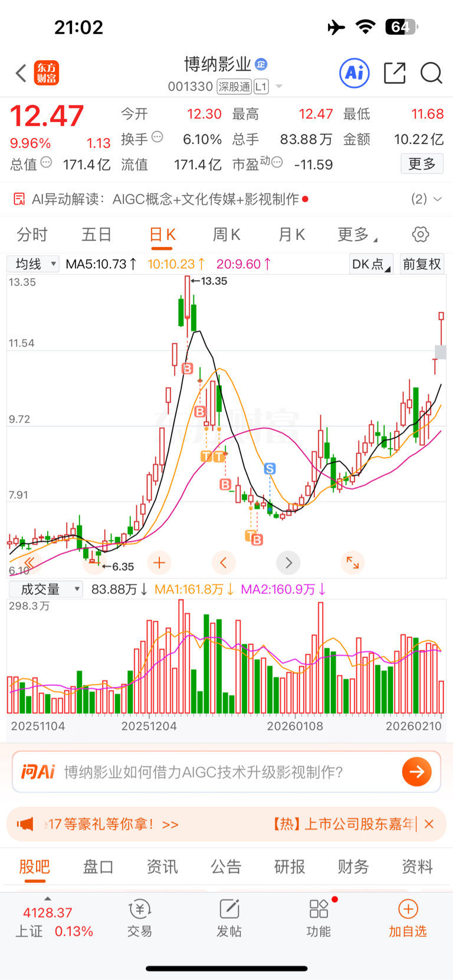Switch to 资讯 tab
This screenshot has width=453, height=980.
point(162,867)
